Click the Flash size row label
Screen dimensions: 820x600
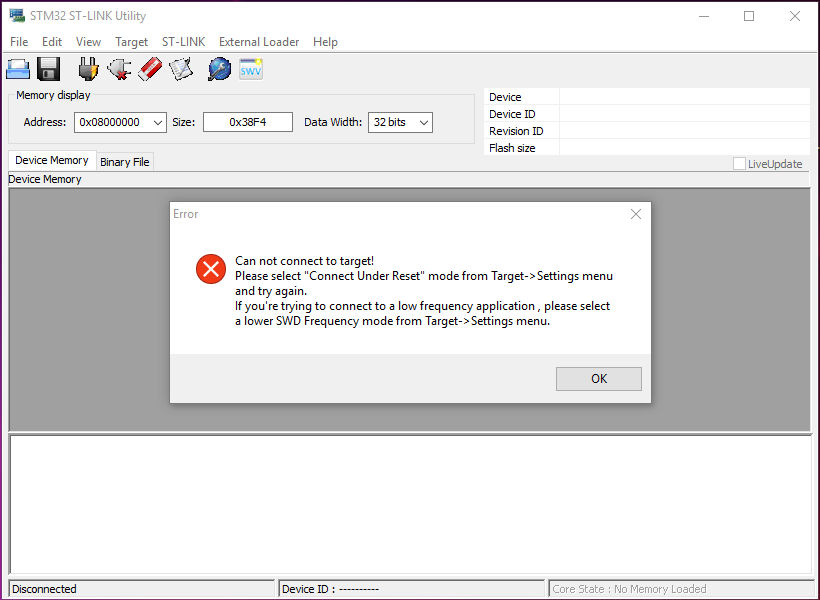[x=512, y=148]
